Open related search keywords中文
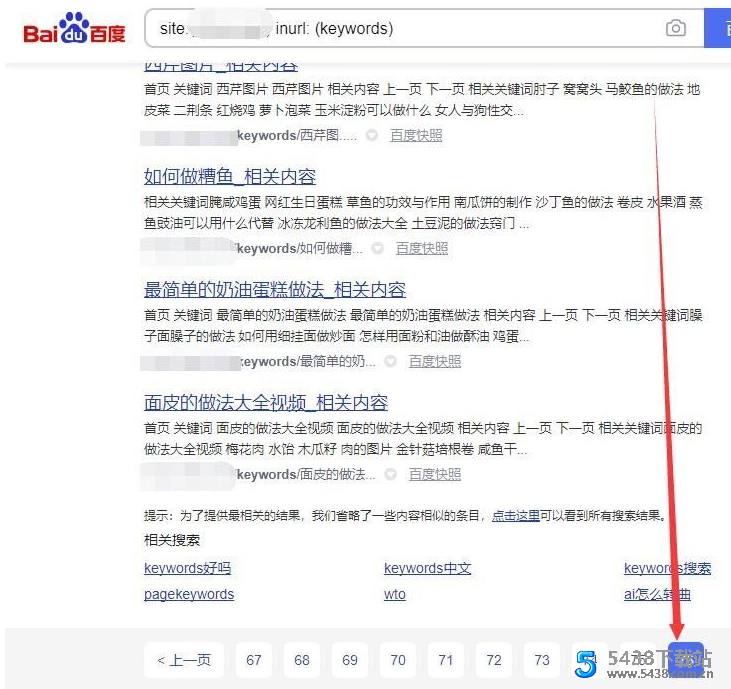 tap(428, 568)
